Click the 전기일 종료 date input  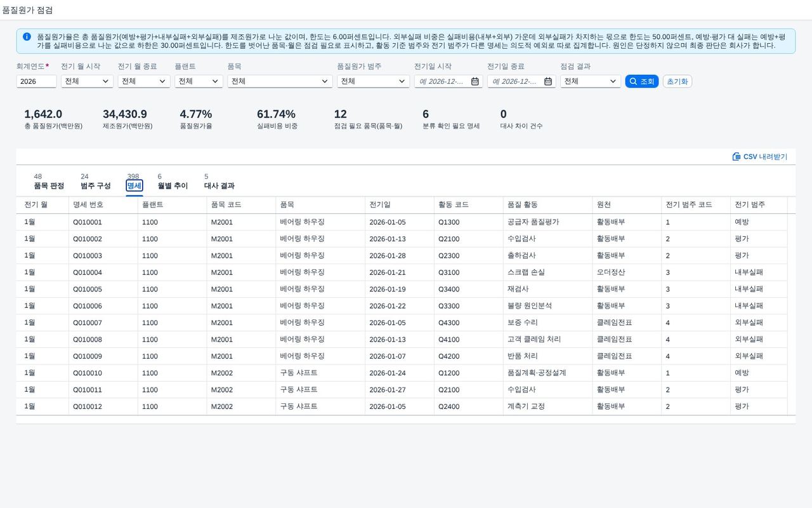coord(516,81)
